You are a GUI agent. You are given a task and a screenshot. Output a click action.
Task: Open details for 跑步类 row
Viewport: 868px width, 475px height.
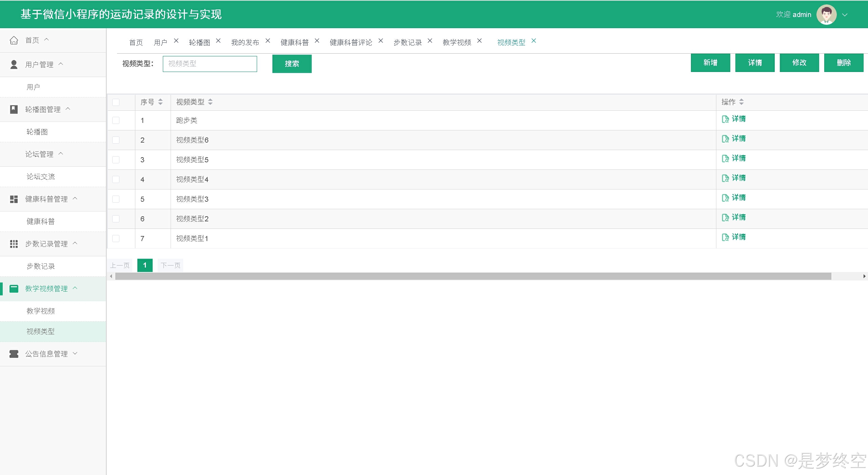click(x=734, y=119)
